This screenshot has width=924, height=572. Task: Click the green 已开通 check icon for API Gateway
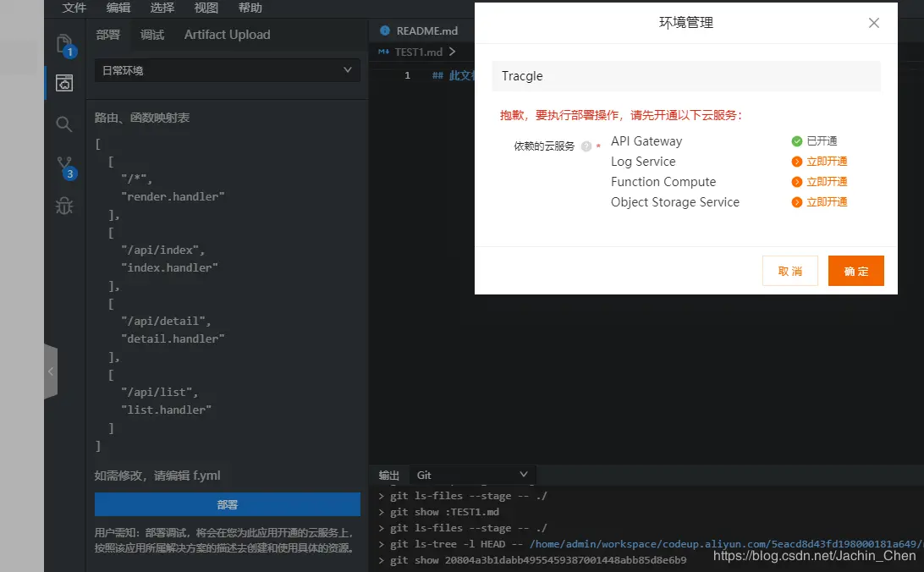(796, 140)
